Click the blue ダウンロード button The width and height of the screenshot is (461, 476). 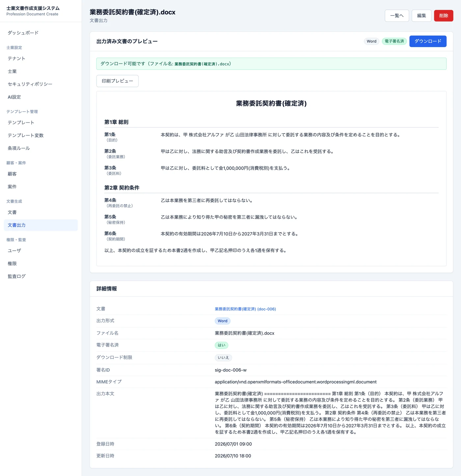(x=428, y=41)
